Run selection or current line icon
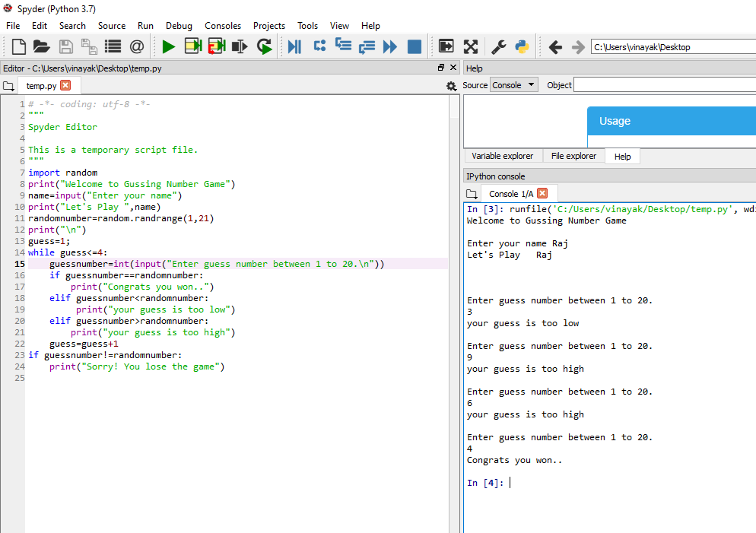756x533 pixels. point(240,46)
